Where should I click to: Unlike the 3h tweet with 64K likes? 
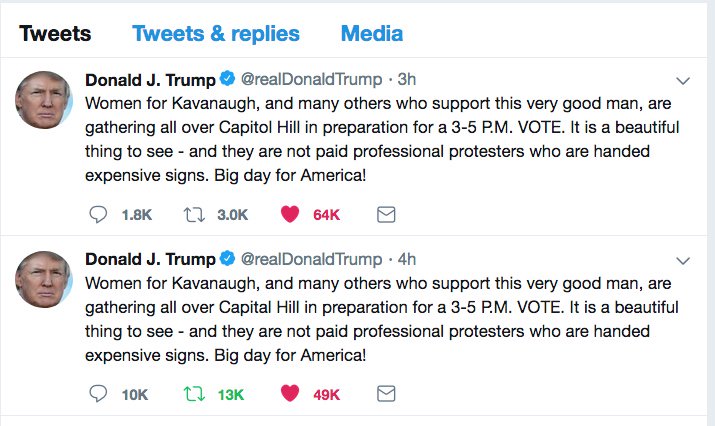click(x=291, y=214)
